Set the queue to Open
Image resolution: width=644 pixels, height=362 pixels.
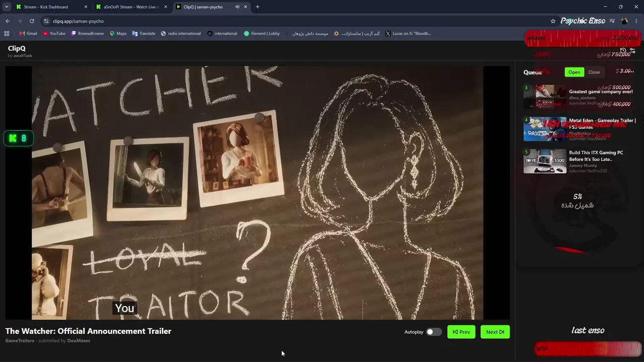(574, 72)
